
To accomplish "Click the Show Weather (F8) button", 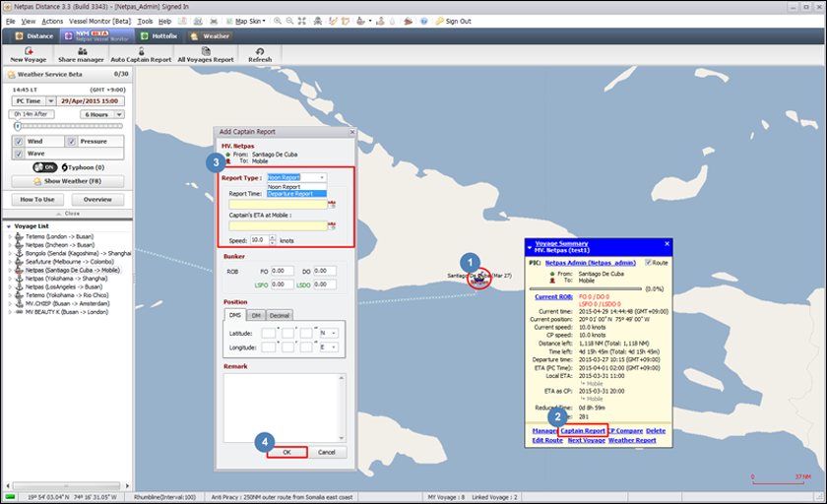I will point(68,181).
